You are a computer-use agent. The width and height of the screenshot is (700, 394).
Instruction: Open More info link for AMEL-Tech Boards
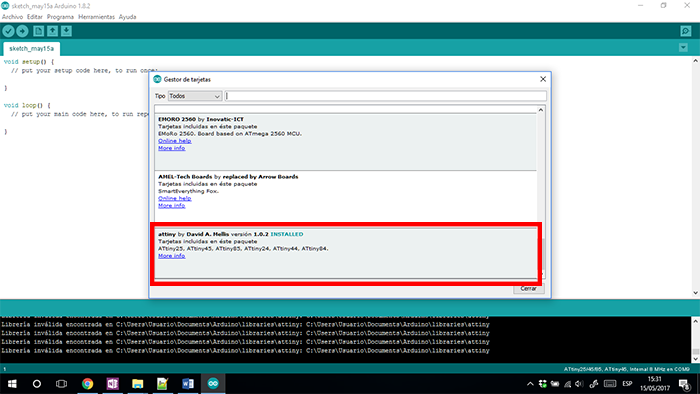pyautogui.click(x=171, y=206)
